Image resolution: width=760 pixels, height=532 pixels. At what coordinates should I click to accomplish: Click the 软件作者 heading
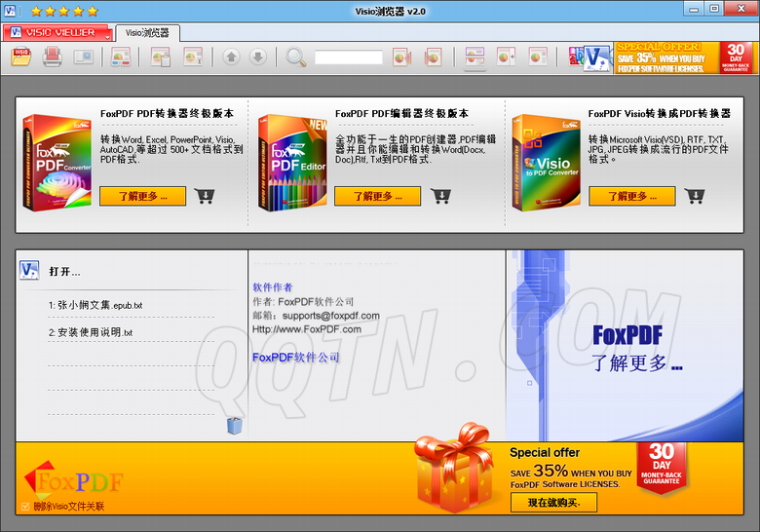(x=273, y=287)
